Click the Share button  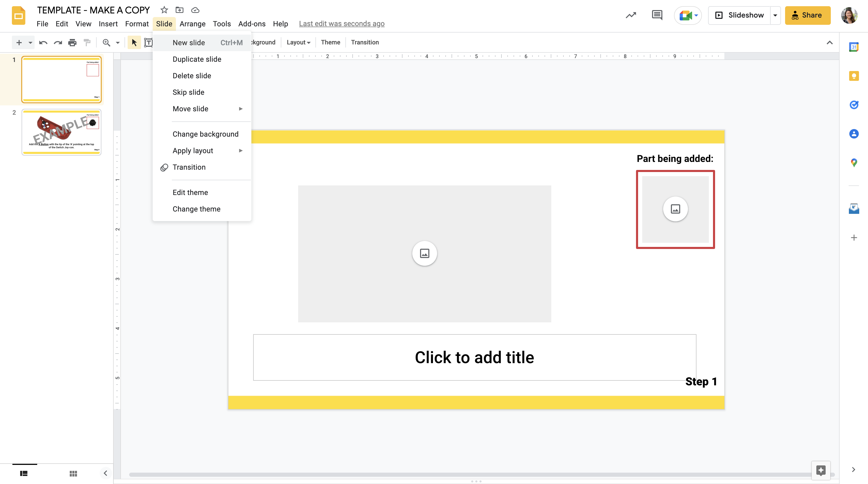(807, 15)
